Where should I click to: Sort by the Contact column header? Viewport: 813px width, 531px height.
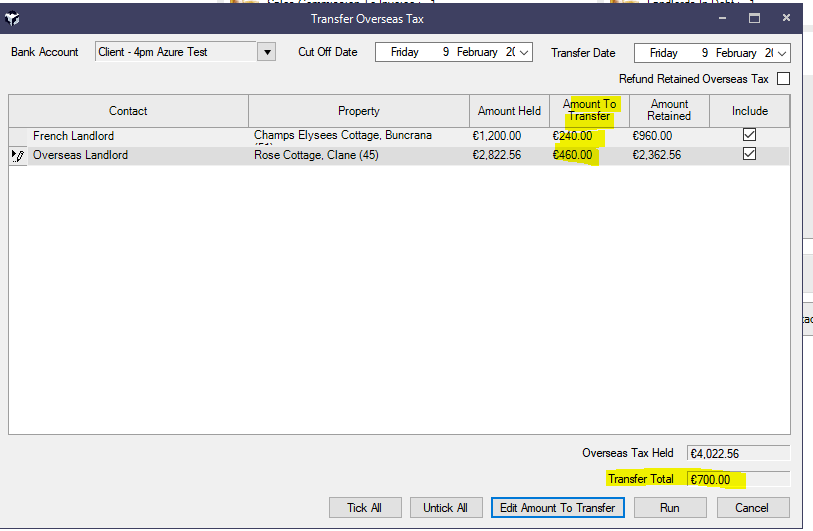128,111
